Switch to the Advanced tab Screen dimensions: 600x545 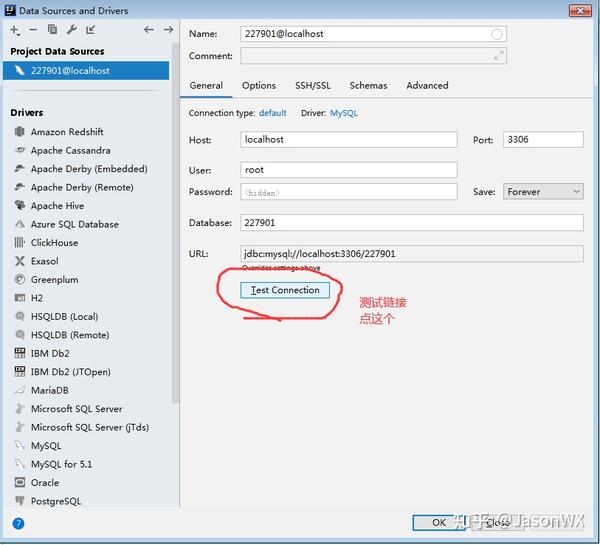click(x=427, y=85)
